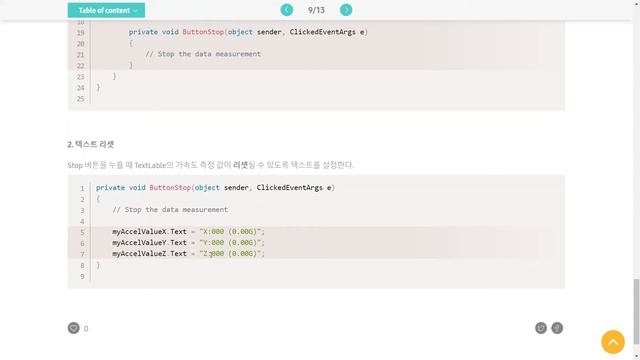Click the closing brace on line 24
The width and height of the screenshot is (640, 360).
[x=98, y=87]
